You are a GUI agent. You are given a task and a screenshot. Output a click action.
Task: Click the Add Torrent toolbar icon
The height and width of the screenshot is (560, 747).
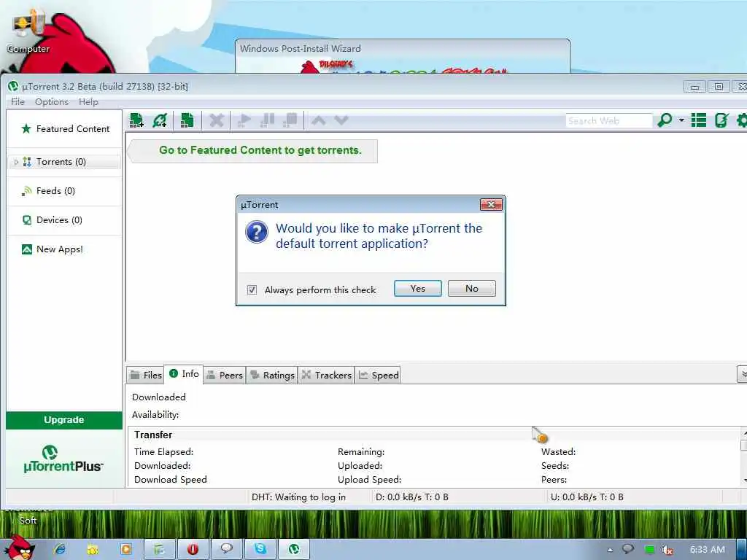tap(136, 120)
